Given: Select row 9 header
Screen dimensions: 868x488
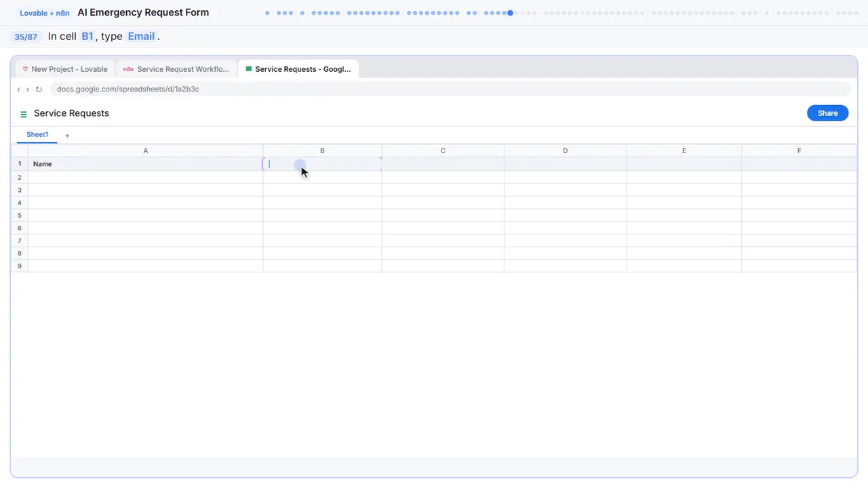Looking at the screenshot, I should [x=20, y=266].
